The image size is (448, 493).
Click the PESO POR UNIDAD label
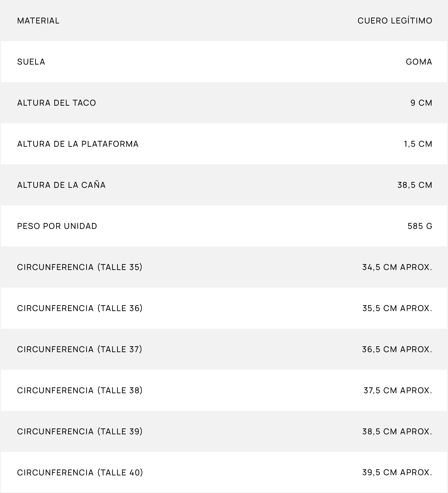[x=57, y=226]
